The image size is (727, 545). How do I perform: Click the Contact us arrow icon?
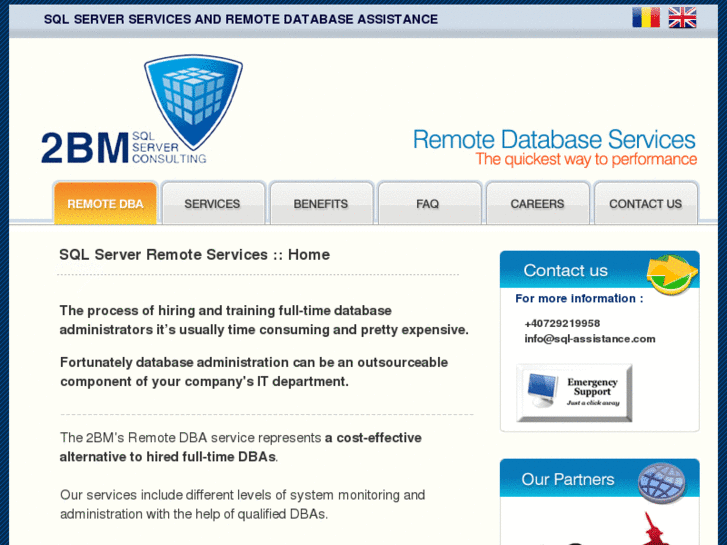(672, 274)
